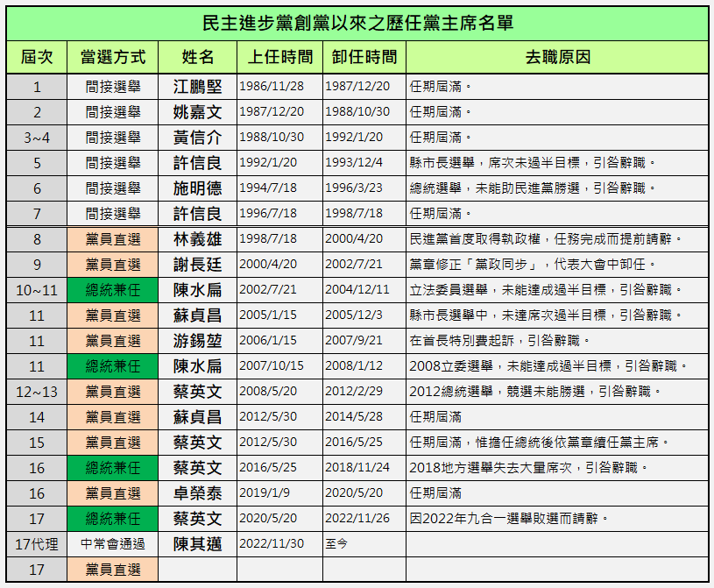The image size is (714, 588).
Task: Click the name cell 謝長廷
Action: point(198,265)
